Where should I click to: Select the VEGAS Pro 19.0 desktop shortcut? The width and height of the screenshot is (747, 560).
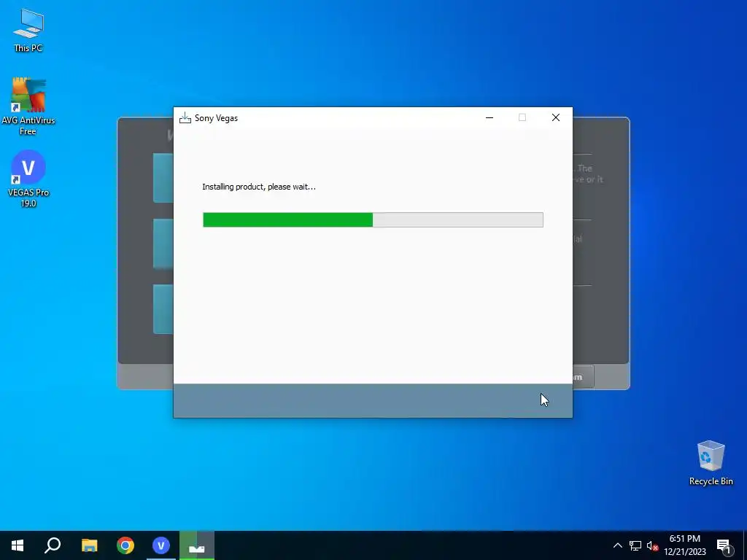pos(28,178)
